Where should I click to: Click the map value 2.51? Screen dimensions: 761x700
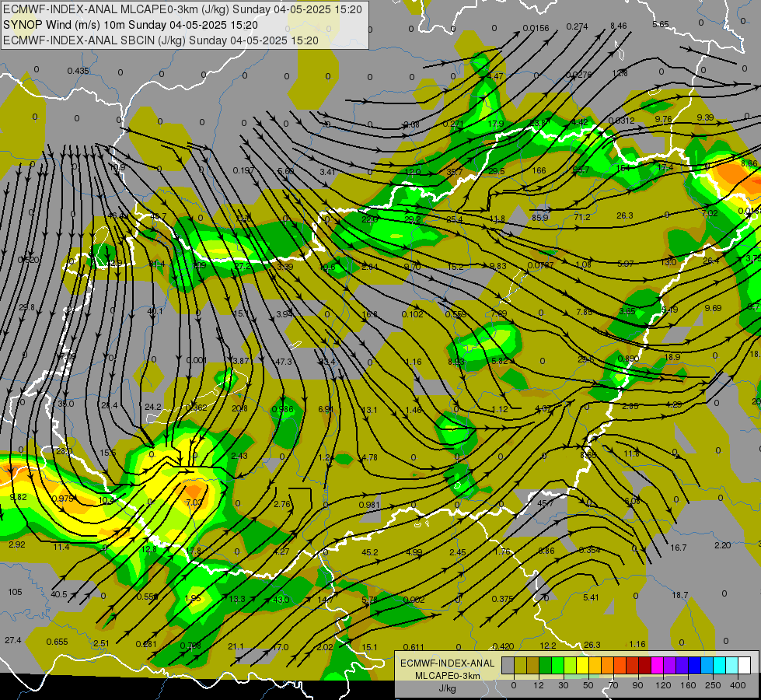click(x=101, y=644)
